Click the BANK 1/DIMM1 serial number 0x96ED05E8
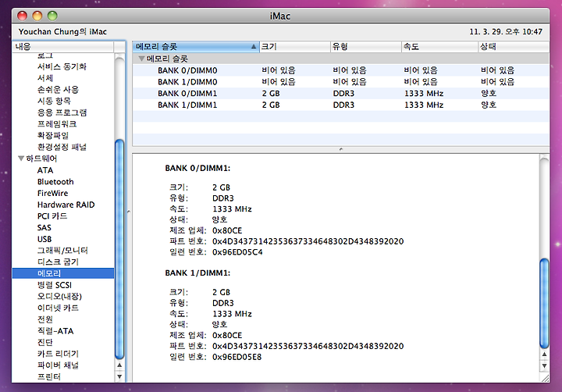This screenshot has height=392, width=562. coord(237,357)
